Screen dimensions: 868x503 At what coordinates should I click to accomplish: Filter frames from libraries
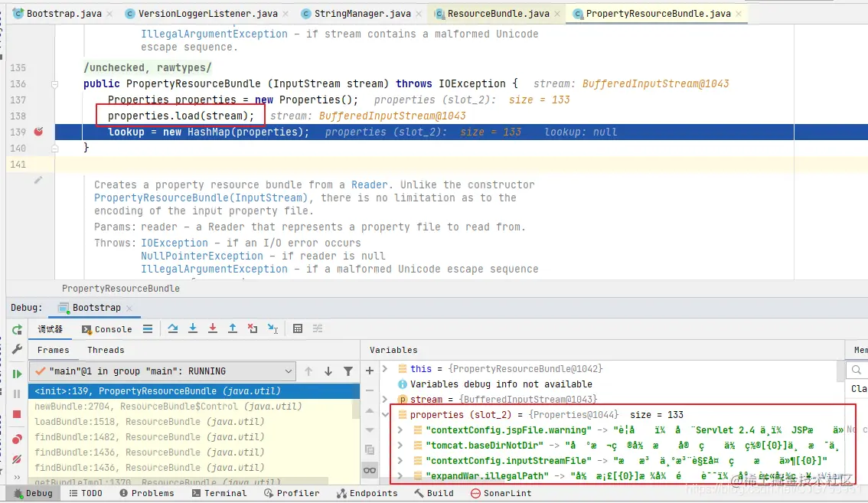click(348, 371)
